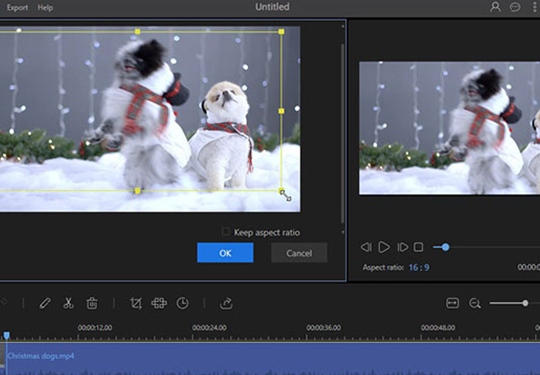Click the top-middle crop edge handle

[137, 32]
